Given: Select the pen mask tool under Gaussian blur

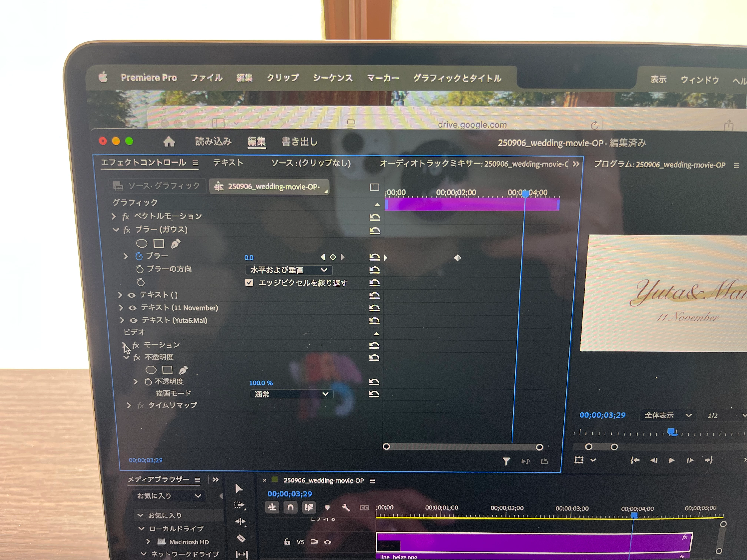Looking at the screenshot, I should (176, 243).
